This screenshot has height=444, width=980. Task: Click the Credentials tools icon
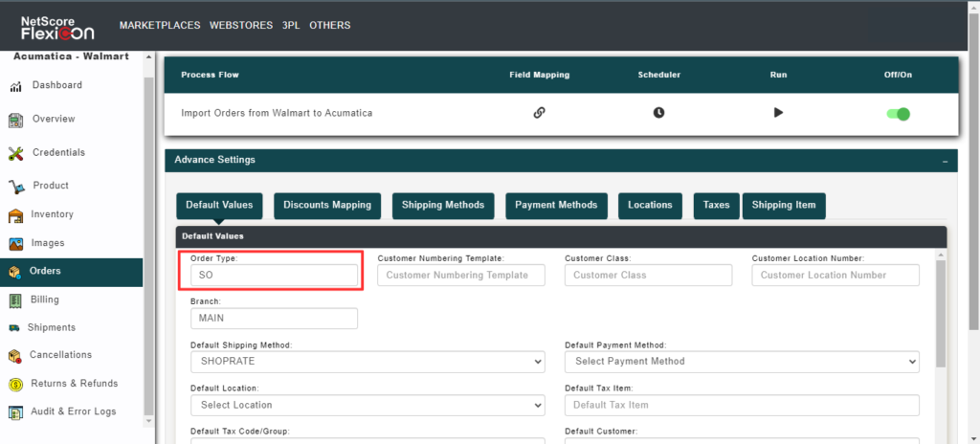(x=15, y=153)
